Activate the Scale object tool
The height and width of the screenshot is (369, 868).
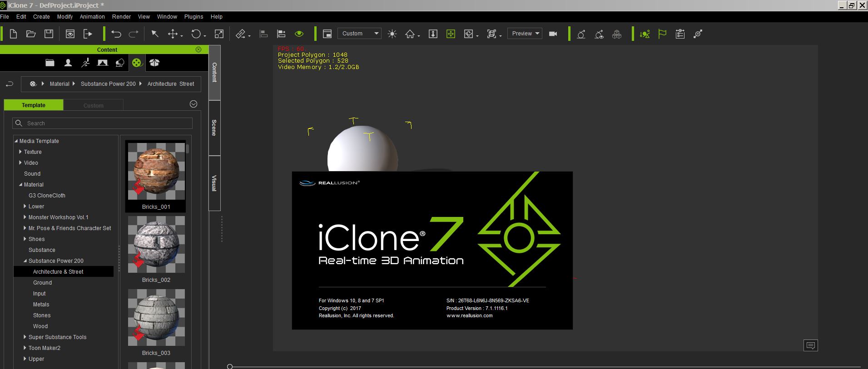[x=219, y=34]
